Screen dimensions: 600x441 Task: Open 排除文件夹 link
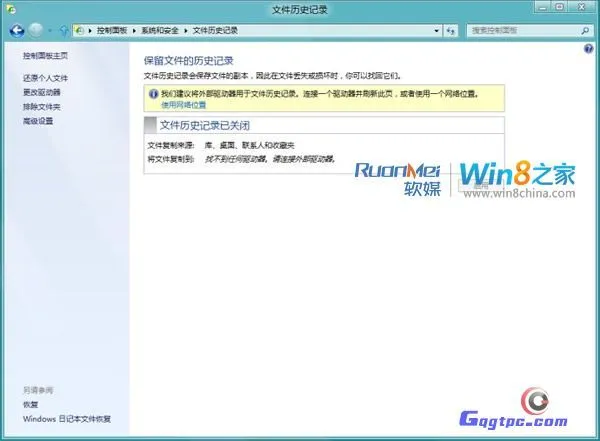(41, 107)
